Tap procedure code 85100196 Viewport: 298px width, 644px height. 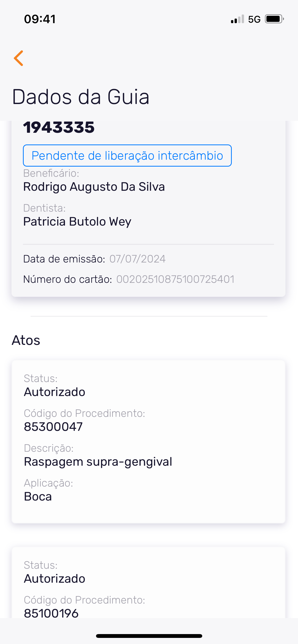point(51,613)
